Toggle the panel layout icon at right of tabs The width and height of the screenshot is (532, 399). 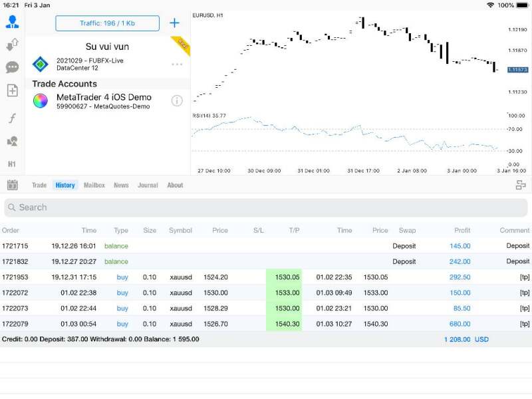point(521,185)
